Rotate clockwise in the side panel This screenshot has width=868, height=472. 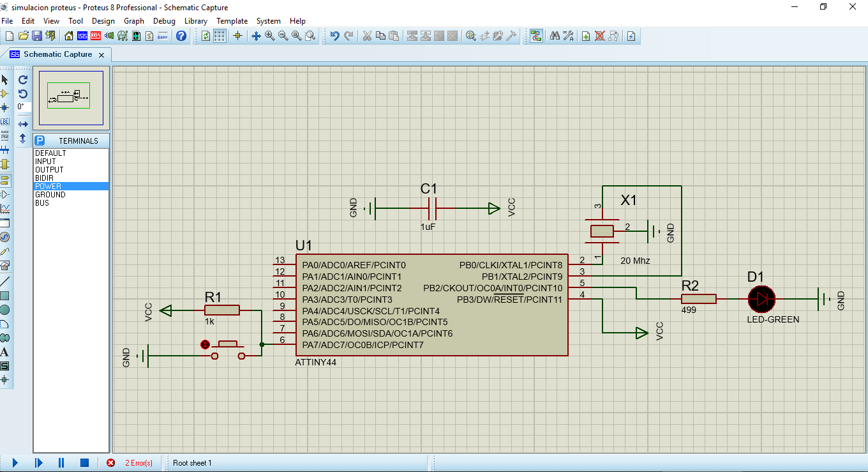click(23, 80)
